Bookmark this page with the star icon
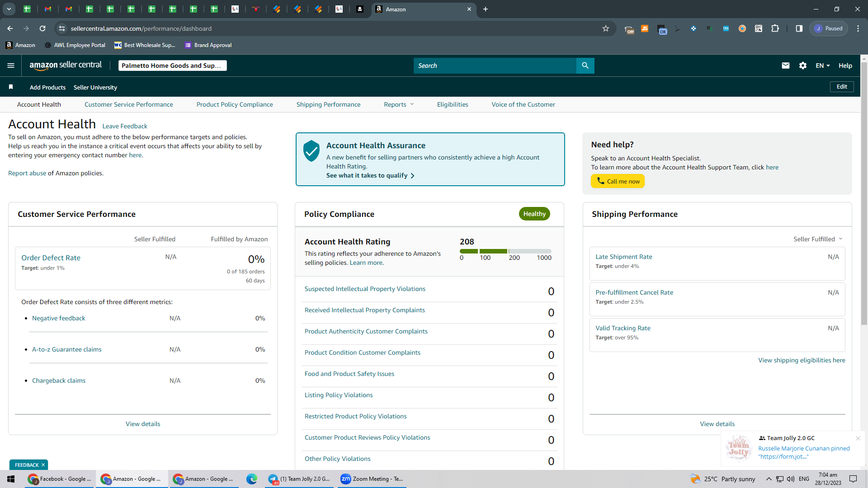The height and width of the screenshot is (488, 868). [x=606, y=28]
